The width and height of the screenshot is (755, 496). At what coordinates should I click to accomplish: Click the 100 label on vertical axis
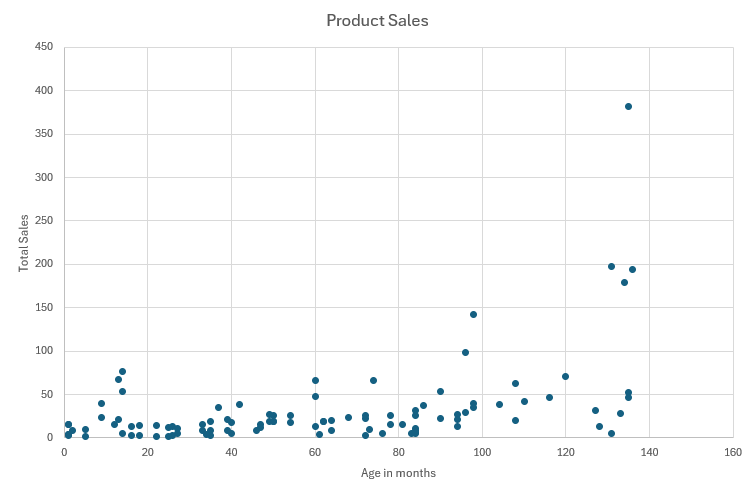click(45, 351)
